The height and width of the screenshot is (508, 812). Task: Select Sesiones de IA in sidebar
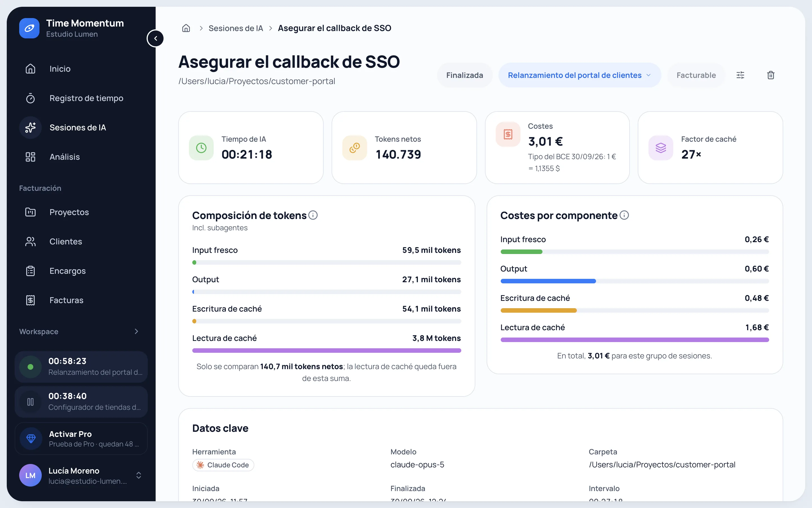tap(81, 128)
